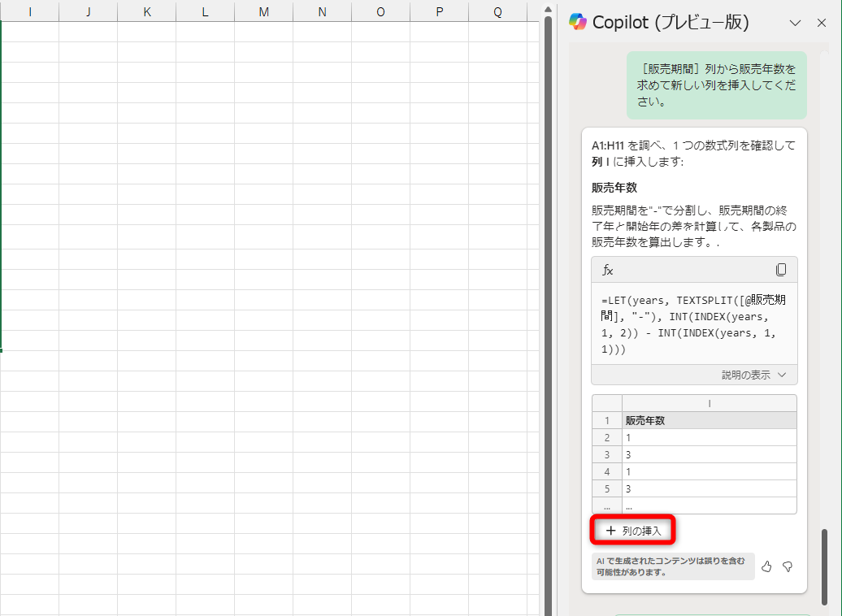The image size is (842, 616).
Task: Close the Copilot (プレビュー版) pane
Action: [x=822, y=23]
